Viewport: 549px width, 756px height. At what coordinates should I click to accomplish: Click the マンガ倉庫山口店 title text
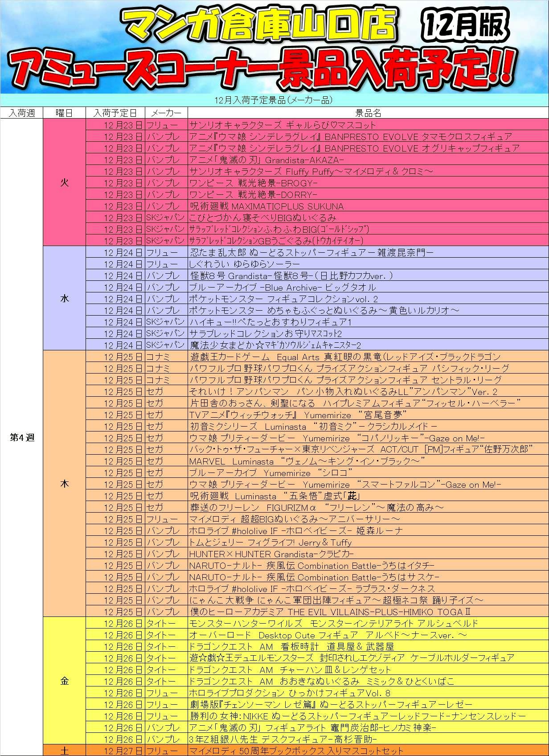pos(258,26)
